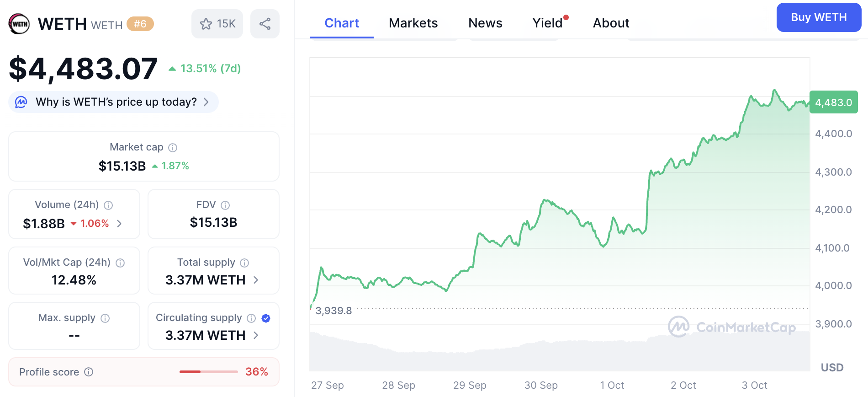Click the verified checkmark on Circulating supply
Image resolution: width=868 pixels, height=397 pixels.
coord(265,318)
